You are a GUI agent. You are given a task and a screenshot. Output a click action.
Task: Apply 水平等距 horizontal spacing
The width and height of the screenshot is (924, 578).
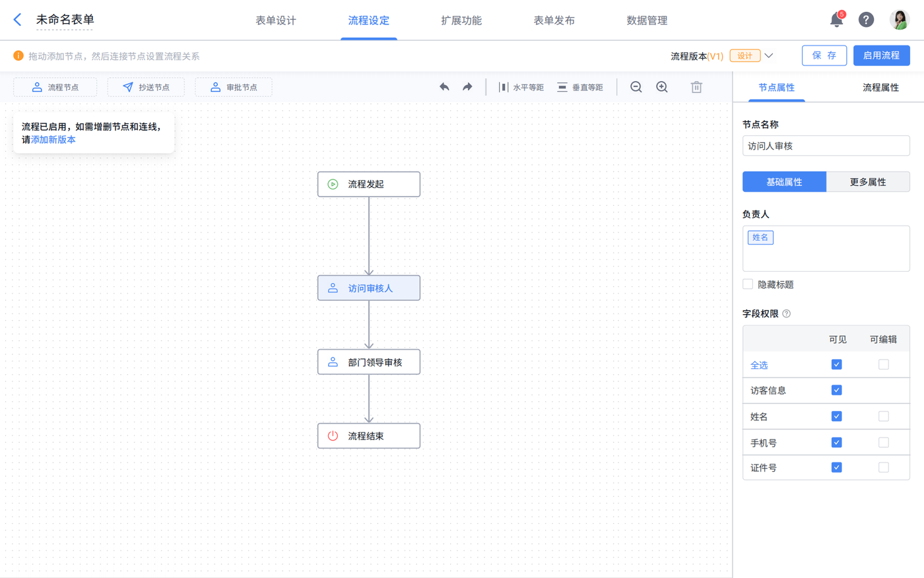click(521, 87)
